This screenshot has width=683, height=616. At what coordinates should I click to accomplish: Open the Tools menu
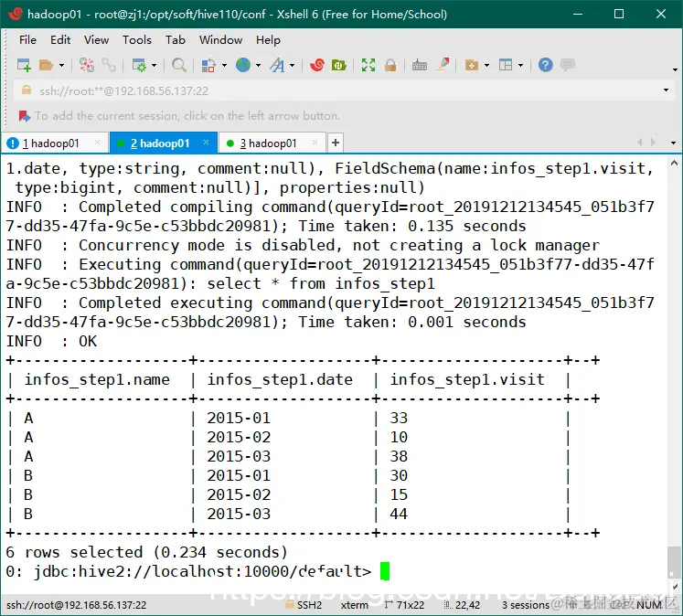click(x=137, y=40)
